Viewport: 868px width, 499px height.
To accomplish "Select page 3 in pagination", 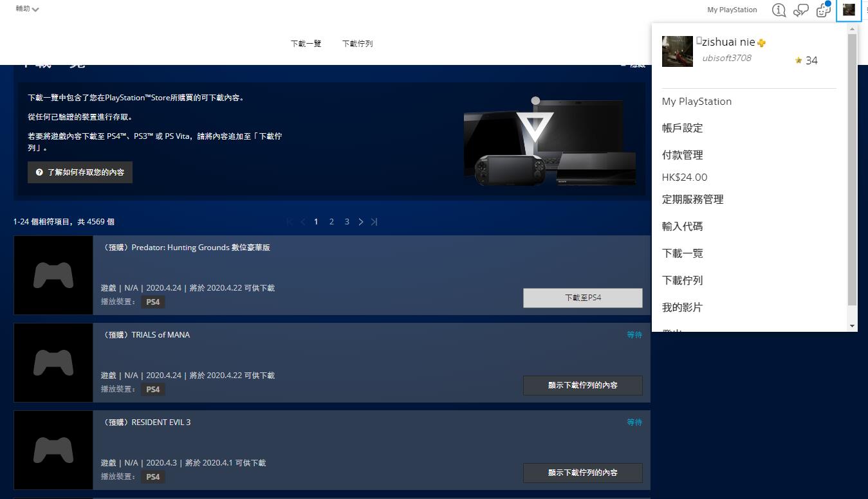I will point(347,222).
